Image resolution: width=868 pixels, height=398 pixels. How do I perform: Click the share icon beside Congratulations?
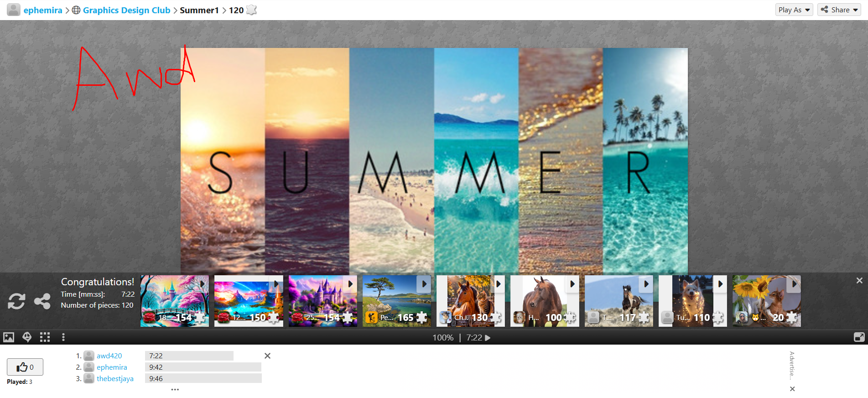[42, 301]
